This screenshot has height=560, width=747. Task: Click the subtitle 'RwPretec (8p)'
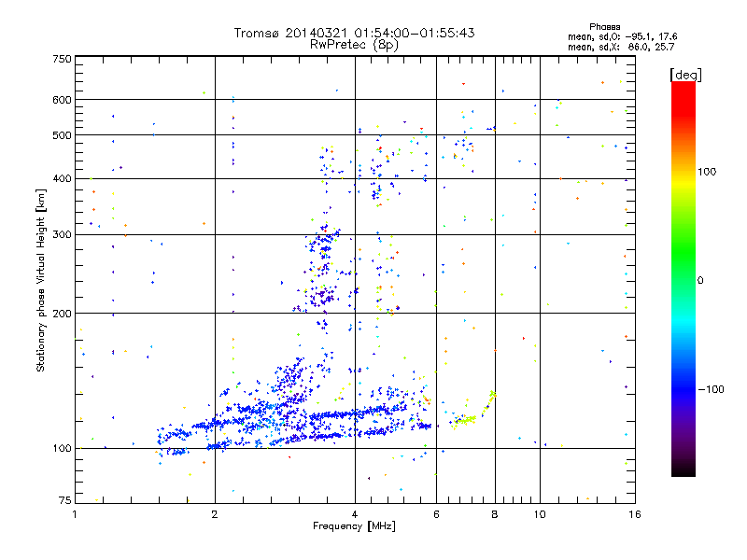coord(354,45)
